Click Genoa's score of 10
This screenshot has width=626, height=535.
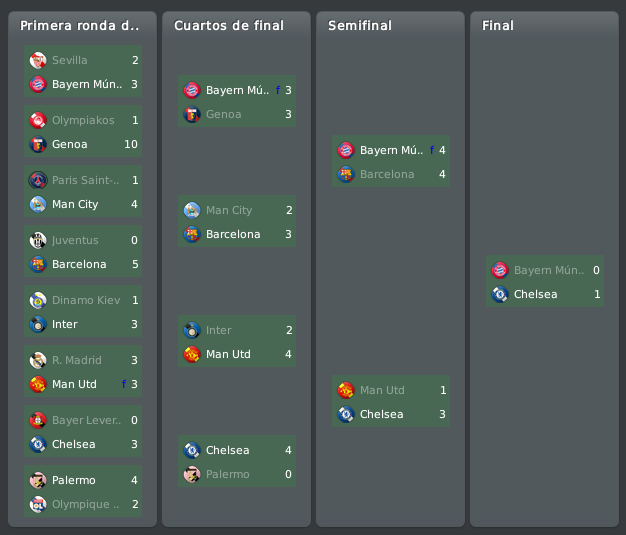[x=131, y=144]
